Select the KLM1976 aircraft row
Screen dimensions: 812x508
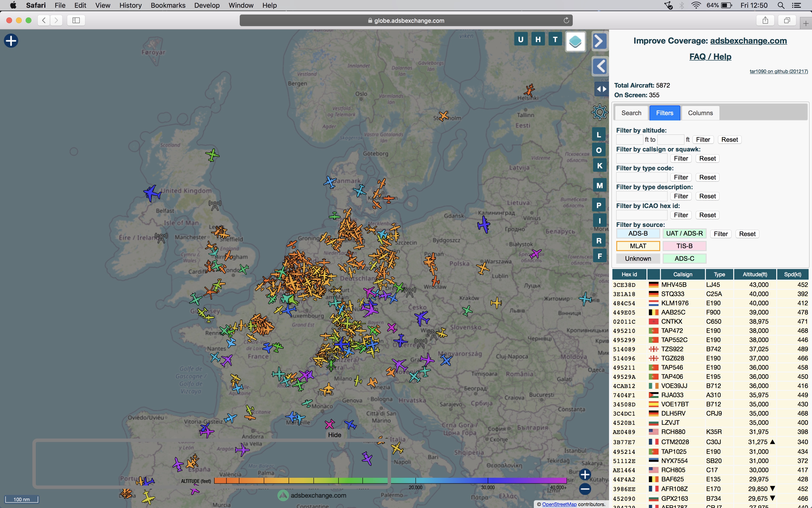710,303
